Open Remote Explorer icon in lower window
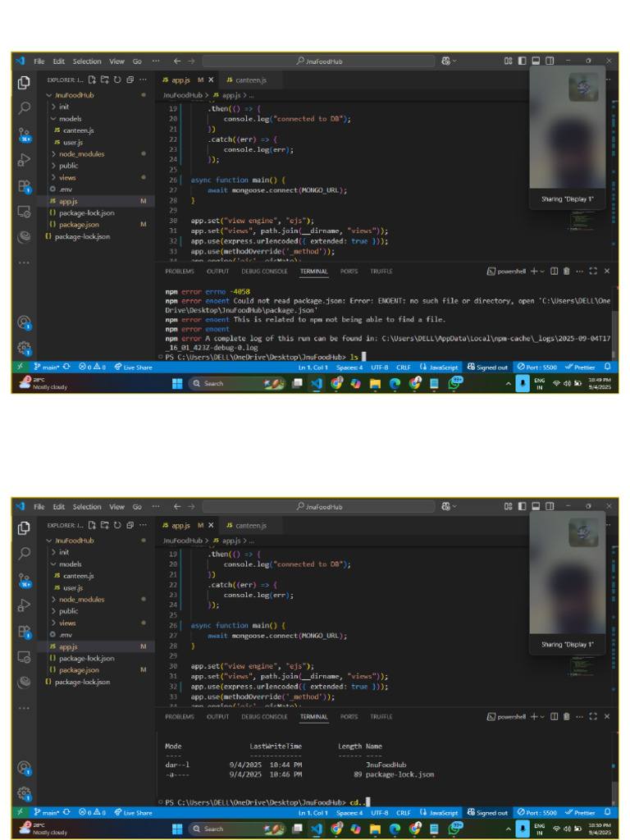This screenshot has width=630, height=840. [24, 657]
